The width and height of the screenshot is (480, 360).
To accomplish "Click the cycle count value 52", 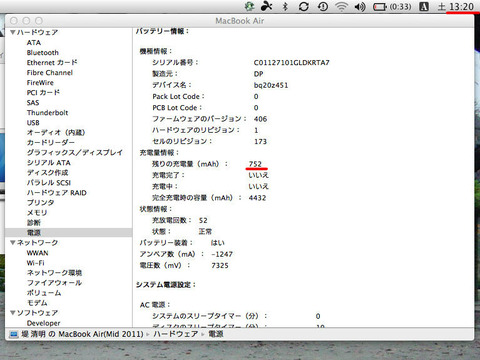I will 203,220.
